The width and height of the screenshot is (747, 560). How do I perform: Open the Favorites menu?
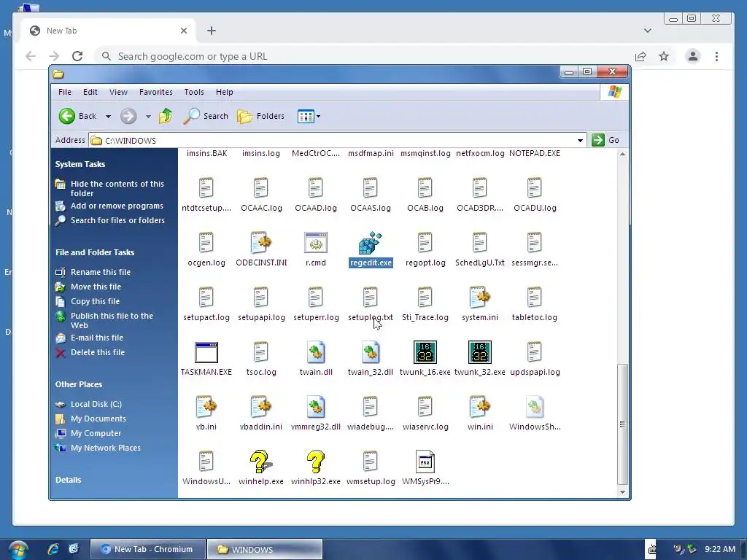pos(156,92)
